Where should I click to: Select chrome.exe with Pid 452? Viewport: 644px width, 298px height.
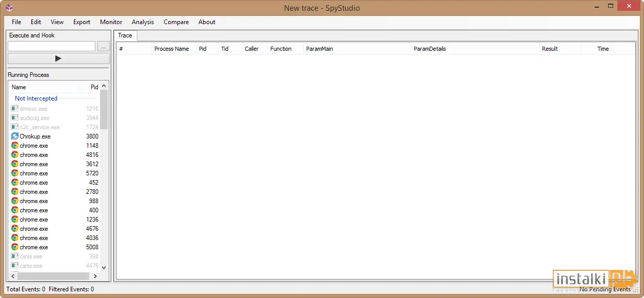pos(54,183)
